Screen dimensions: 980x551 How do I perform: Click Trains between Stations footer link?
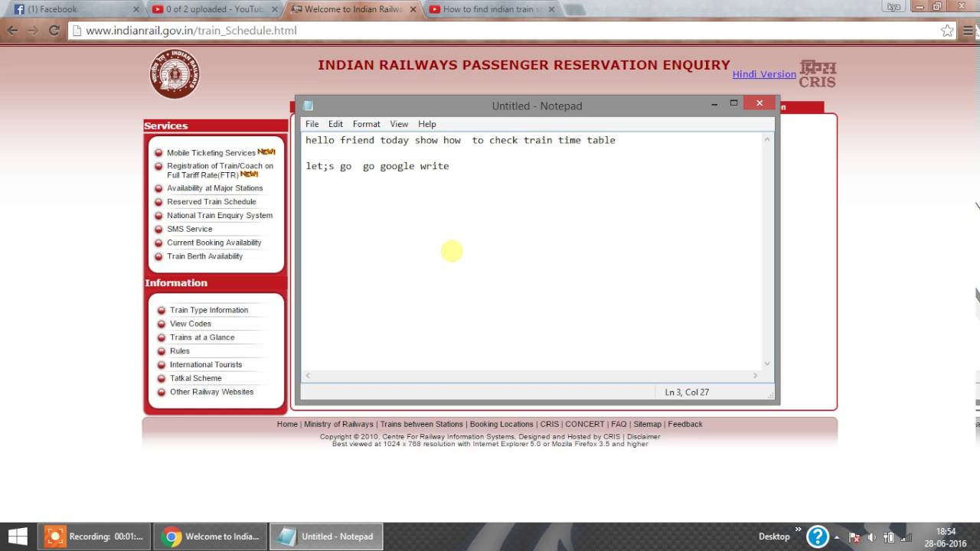(x=422, y=424)
